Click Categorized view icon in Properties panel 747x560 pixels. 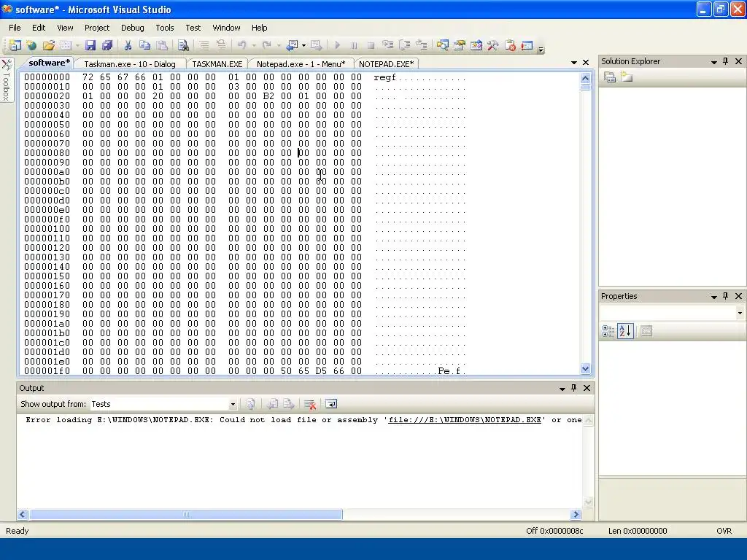click(608, 331)
